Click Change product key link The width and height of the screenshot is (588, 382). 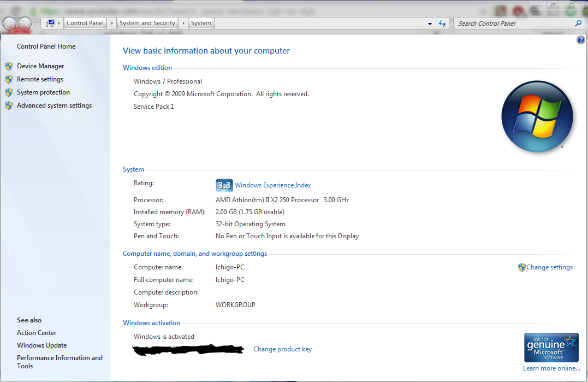(x=282, y=349)
